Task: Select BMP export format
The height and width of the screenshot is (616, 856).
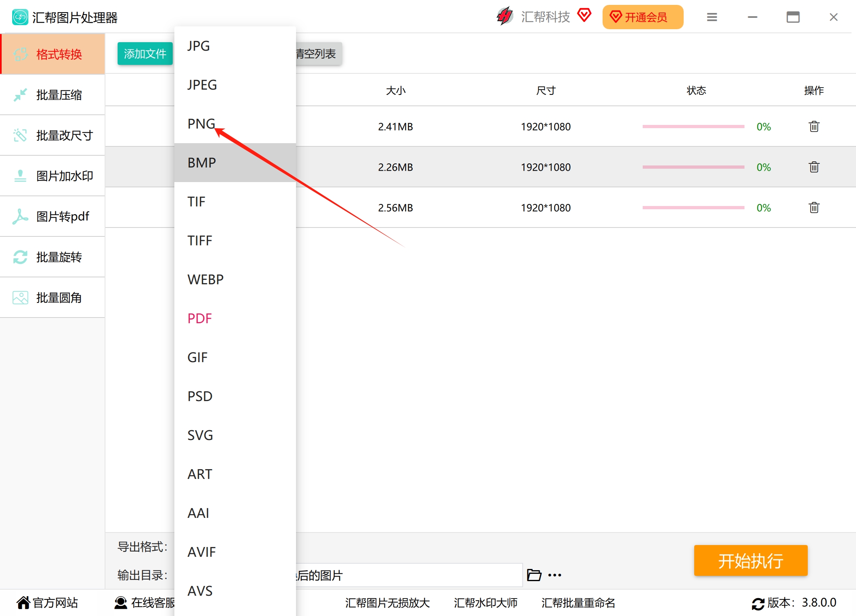Action: point(235,163)
